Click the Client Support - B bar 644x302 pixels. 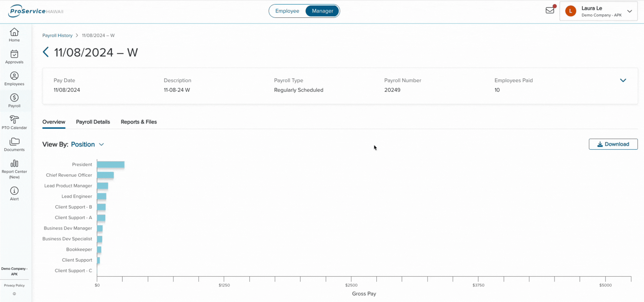[101, 207]
